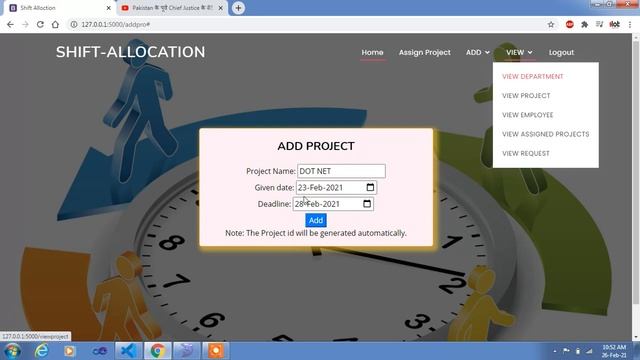
Task: Switch to the YouTube Pakistan Chief Justice tab
Action: click(172, 8)
